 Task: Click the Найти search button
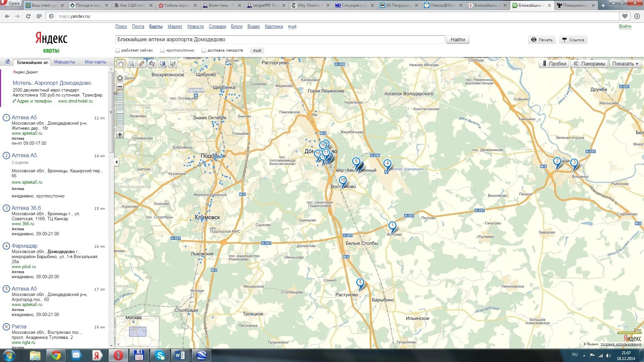[x=458, y=40]
